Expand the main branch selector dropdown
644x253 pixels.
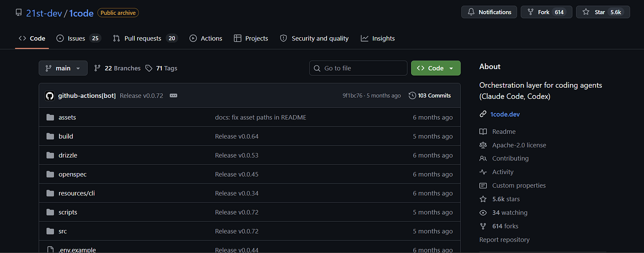click(63, 68)
